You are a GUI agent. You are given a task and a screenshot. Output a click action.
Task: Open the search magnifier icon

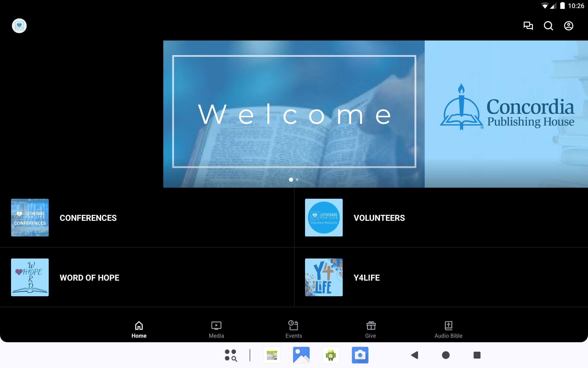point(548,26)
